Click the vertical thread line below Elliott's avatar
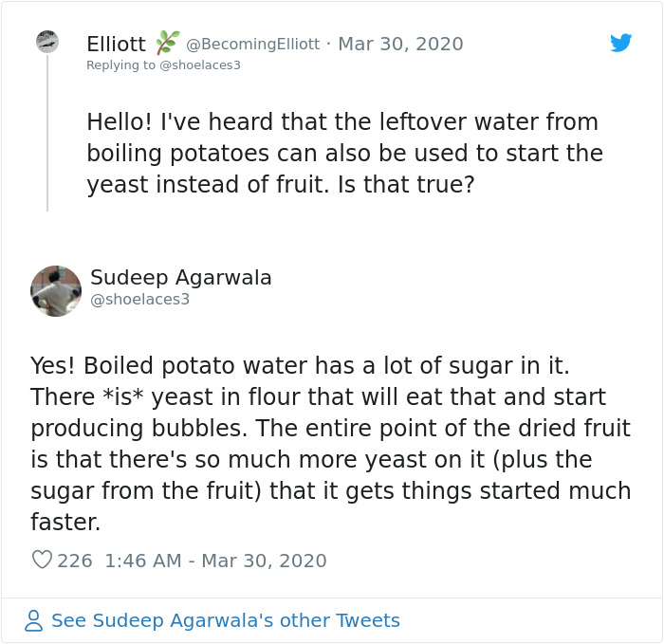The image size is (664, 644). point(47,133)
